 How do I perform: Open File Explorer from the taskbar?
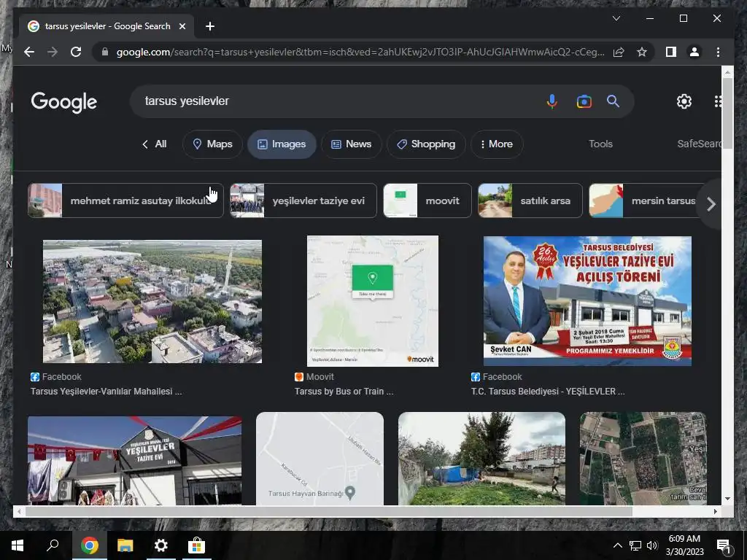click(x=125, y=545)
